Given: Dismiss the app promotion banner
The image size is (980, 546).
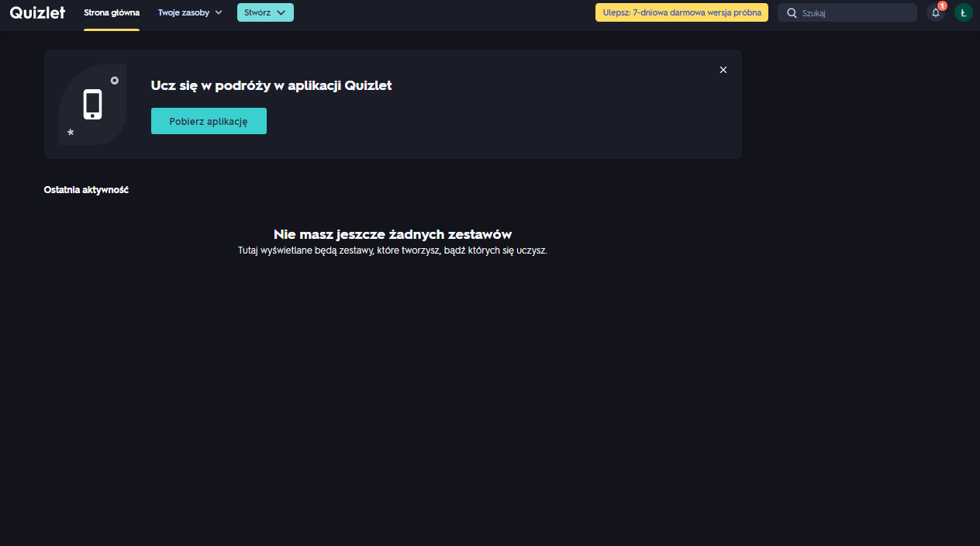Looking at the screenshot, I should 723,70.
